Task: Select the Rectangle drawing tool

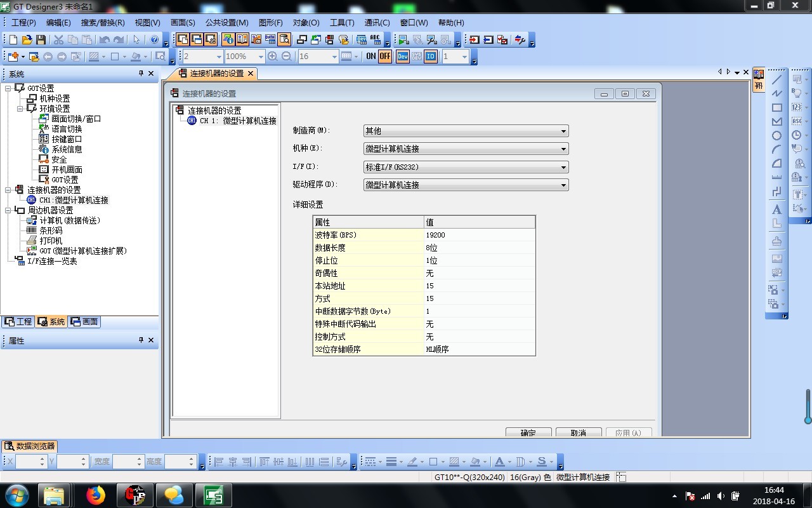Action: [x=776, y=108]
